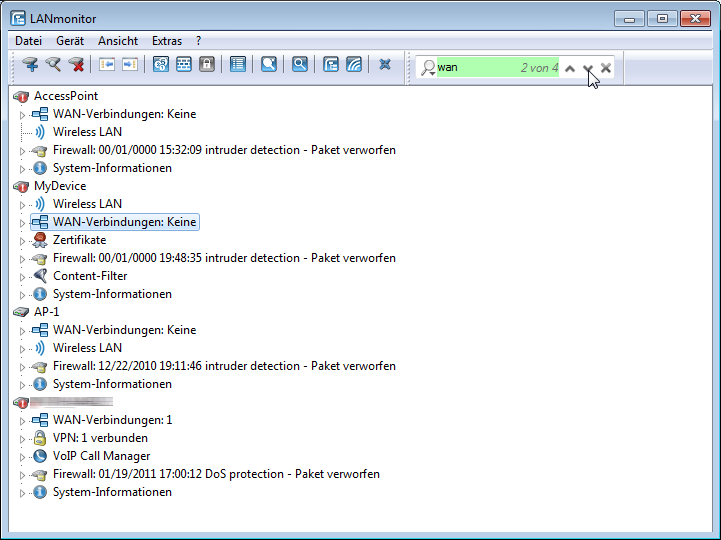Open the Extras menu
The image size is (721, 540).
point(167,41)
